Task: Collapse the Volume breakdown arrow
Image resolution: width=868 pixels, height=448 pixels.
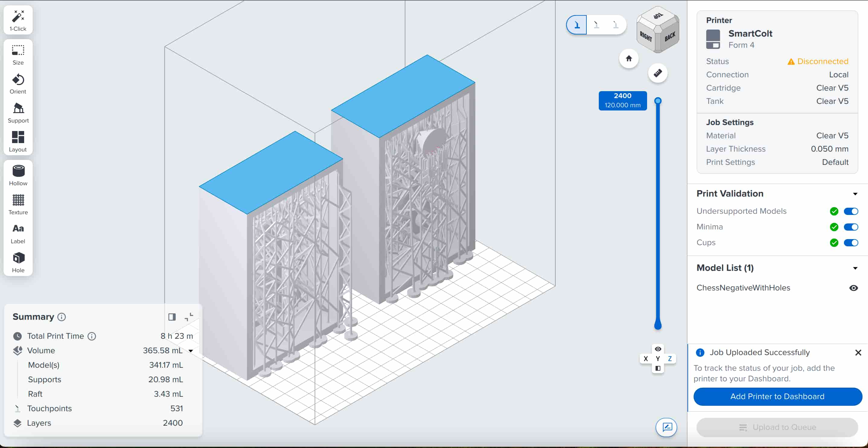Action: (191, 351)
